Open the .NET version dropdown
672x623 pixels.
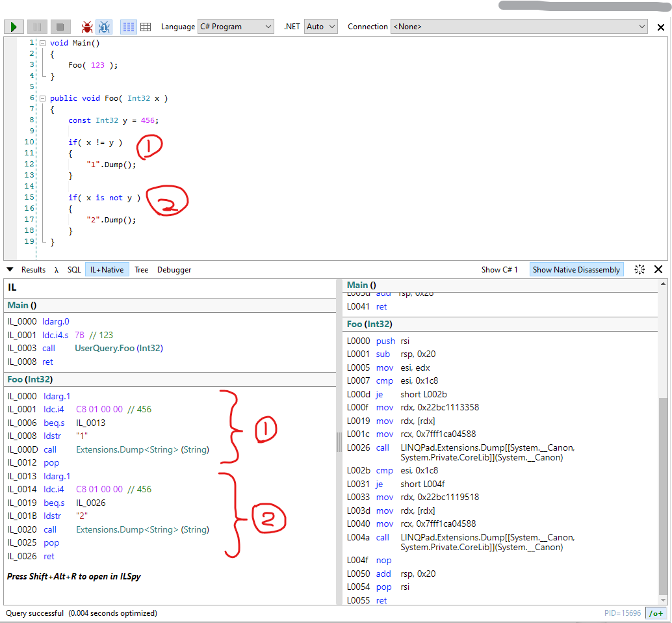coord(320,27)
